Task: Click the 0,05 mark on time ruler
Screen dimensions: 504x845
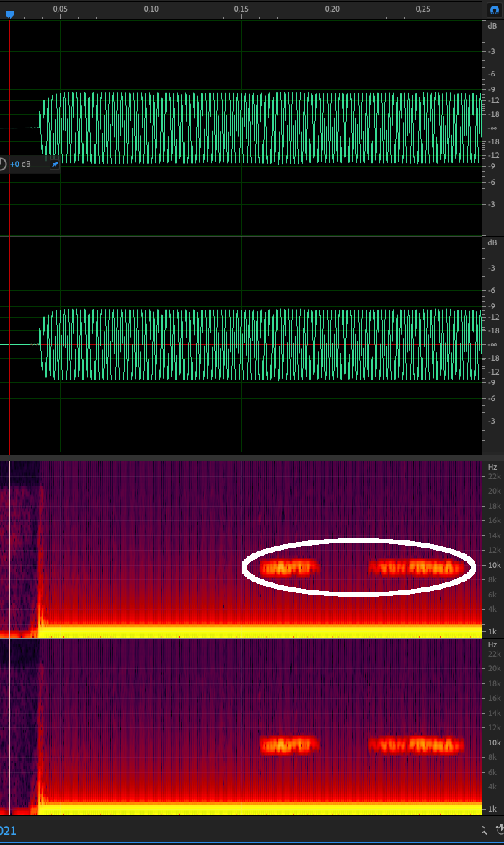Action: [61, 9]
